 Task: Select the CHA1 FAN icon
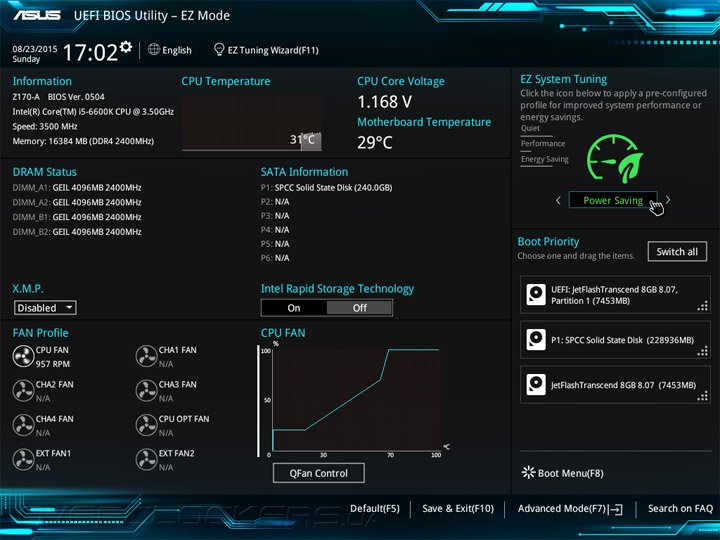(x=146, y=356)
